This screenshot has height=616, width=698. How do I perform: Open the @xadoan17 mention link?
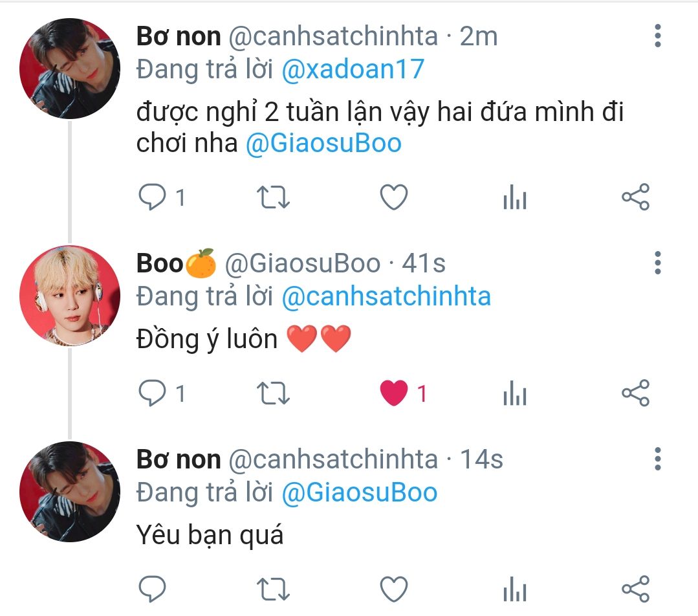click(353, 69)
